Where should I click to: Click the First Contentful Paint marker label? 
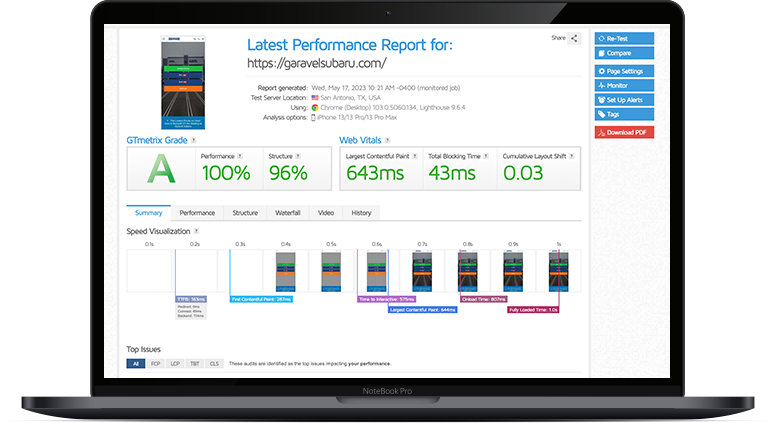click(x=261, y=299)
